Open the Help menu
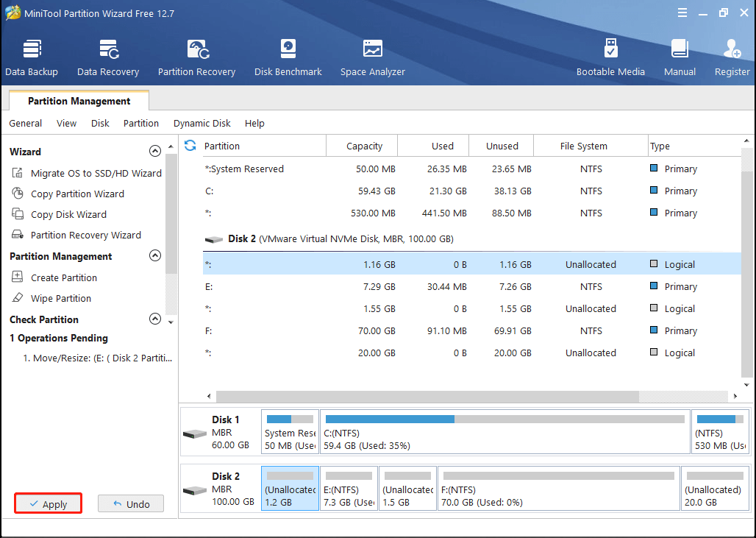Screen dimensions: 756x538 [254, 123]
